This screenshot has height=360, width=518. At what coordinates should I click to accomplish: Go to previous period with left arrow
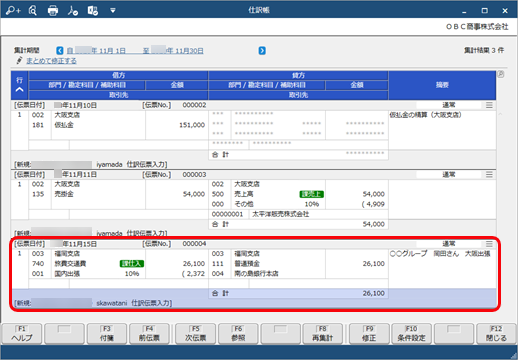pyautogui.click(x=60, y=50)
